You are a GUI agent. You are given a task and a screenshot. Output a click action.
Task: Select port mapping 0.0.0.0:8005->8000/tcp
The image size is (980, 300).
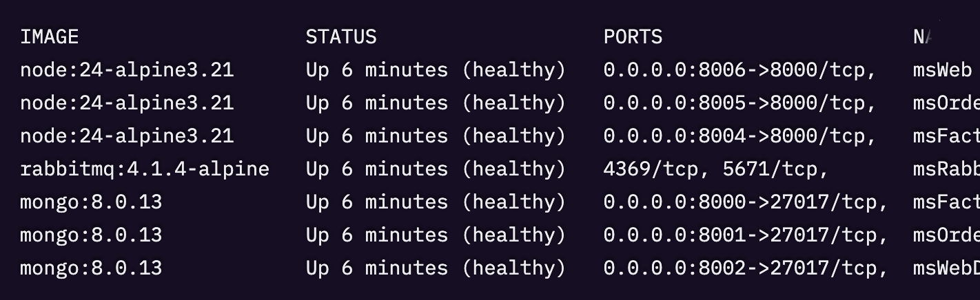tap(739, 103)
